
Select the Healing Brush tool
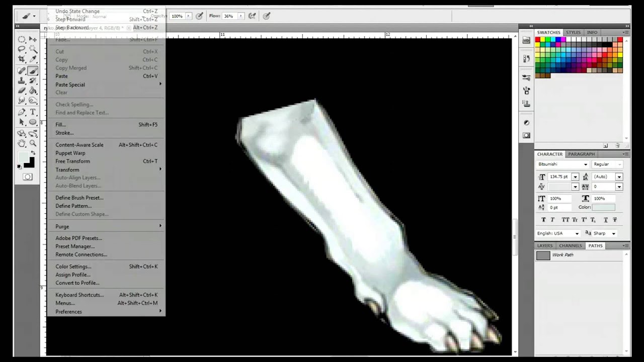(22, 71)
